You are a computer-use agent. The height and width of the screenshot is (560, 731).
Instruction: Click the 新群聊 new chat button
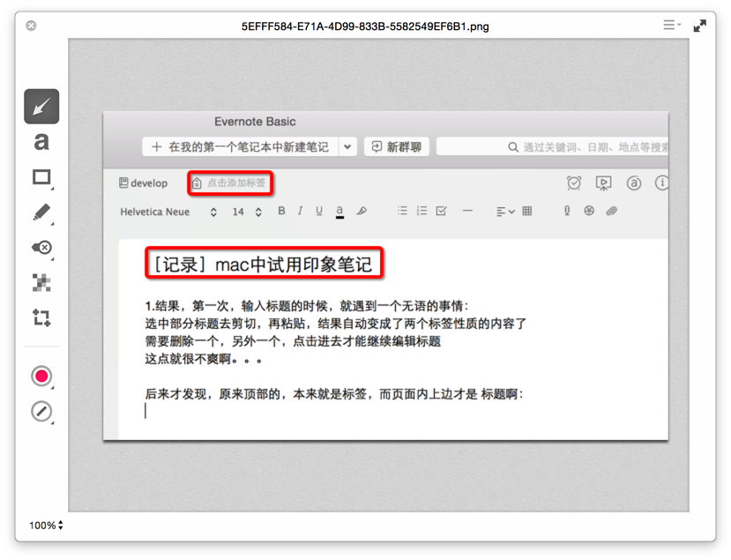[x=396, y=147]
